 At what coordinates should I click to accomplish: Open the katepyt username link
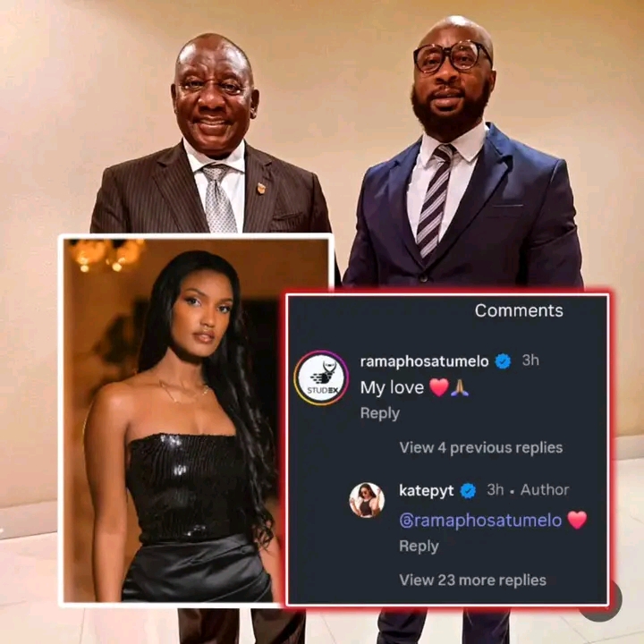tap(427, 490)
